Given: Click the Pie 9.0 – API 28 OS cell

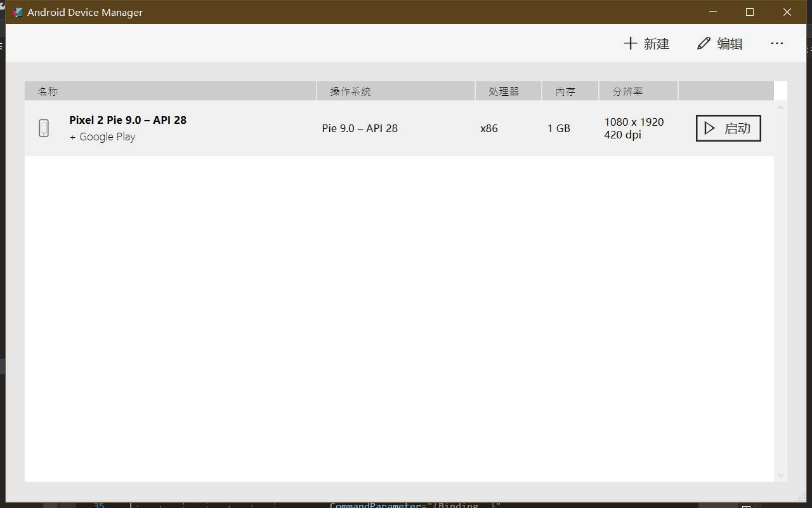Looking at the screenshot, I should tap(360, 128).
